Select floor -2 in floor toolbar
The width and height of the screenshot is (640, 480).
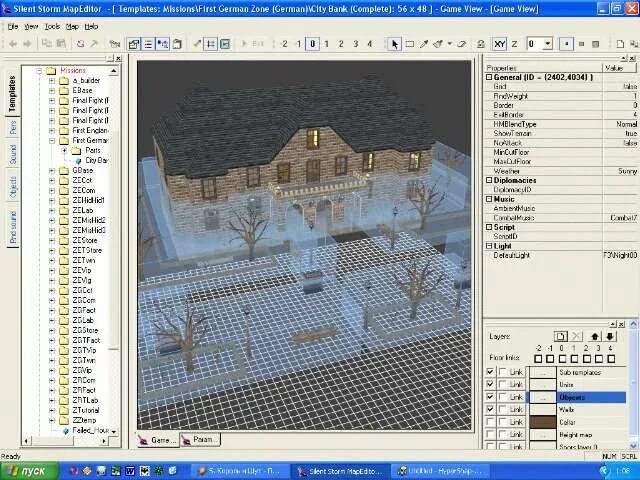pyautogui.click(x=284, y=44)
